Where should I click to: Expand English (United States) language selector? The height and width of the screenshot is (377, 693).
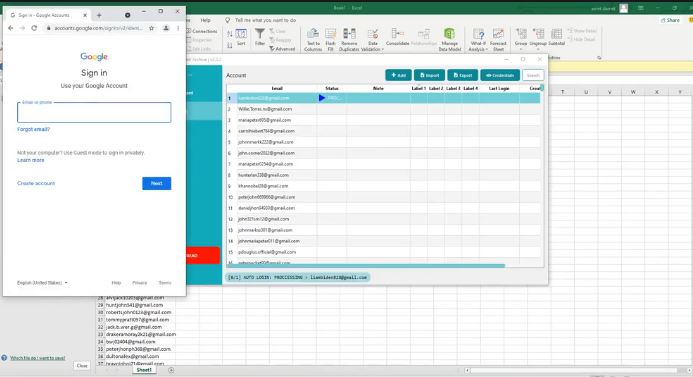[42, 282]
